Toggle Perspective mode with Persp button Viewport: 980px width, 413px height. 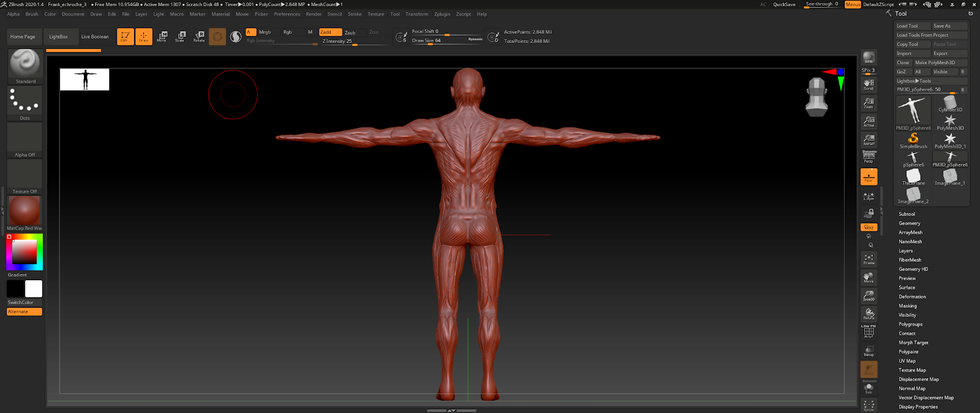coord(869,157)
